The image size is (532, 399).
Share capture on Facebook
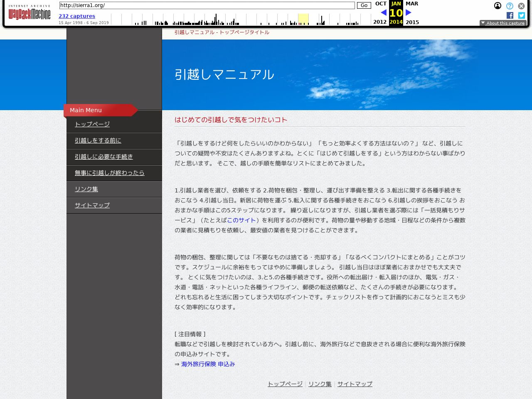[x=510, y=15]
